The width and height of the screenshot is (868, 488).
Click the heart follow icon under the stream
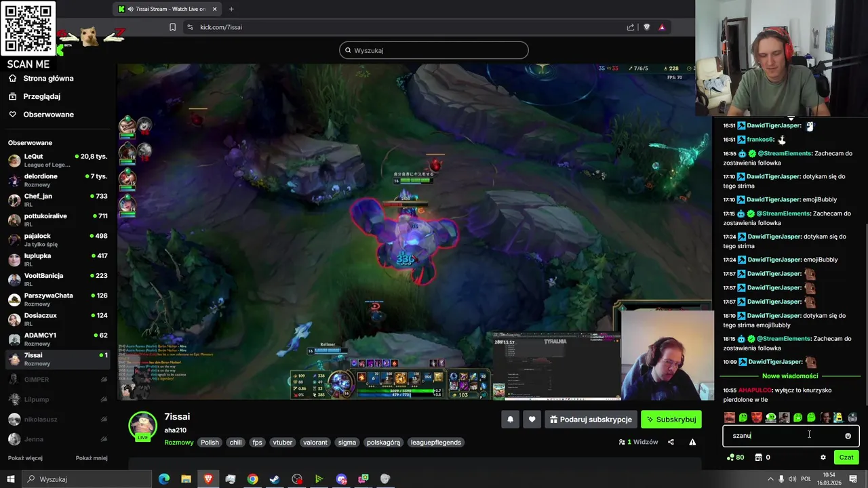(532, 420)
